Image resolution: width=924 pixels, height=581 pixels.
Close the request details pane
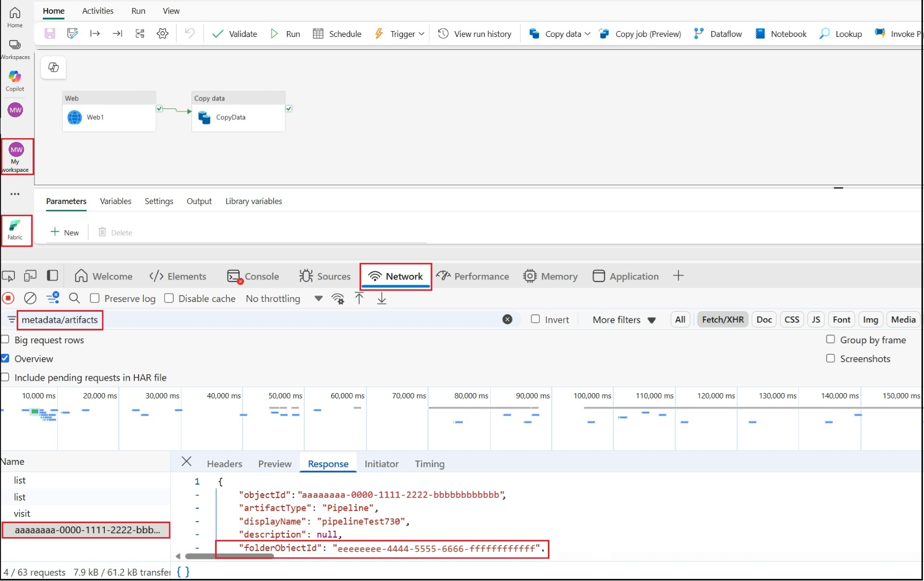(186, 462)
